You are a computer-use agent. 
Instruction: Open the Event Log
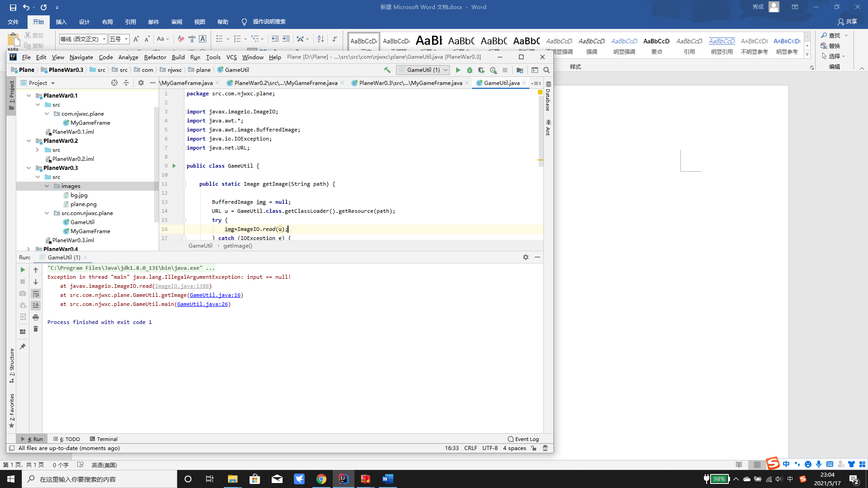click(x=523, y=439)
